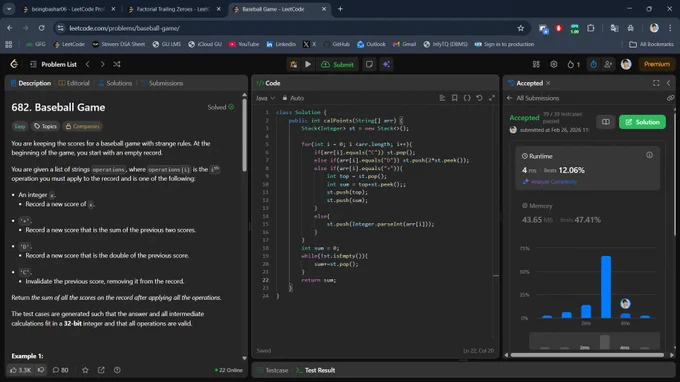The image size is (680, 382).
Task: Click the tallest runtime distribution bar
Action: pyautogui.click(x=606, y=287)
